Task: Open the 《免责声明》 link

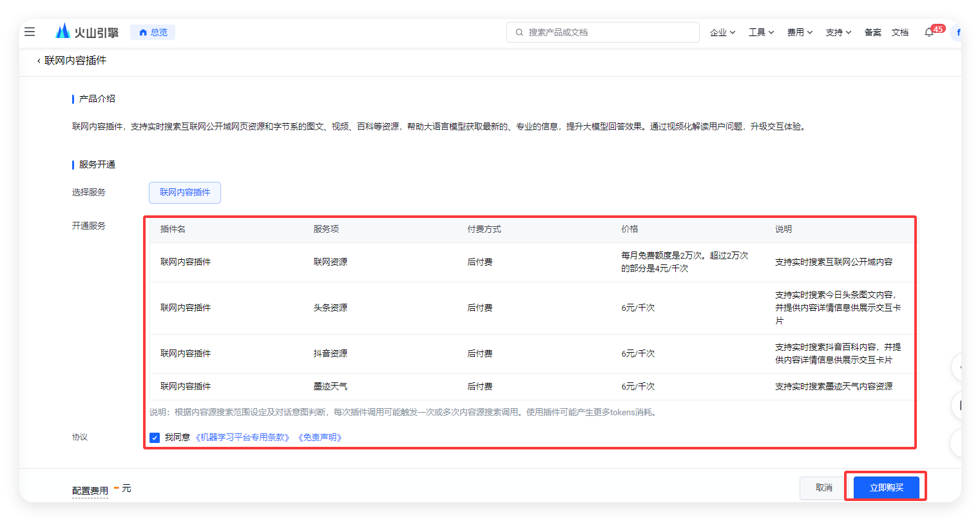Action: tap(320, 437)
